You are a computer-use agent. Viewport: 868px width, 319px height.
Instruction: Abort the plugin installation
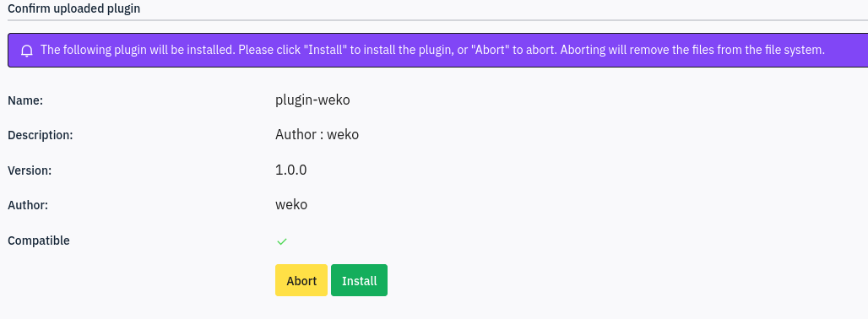pos(301,280)
